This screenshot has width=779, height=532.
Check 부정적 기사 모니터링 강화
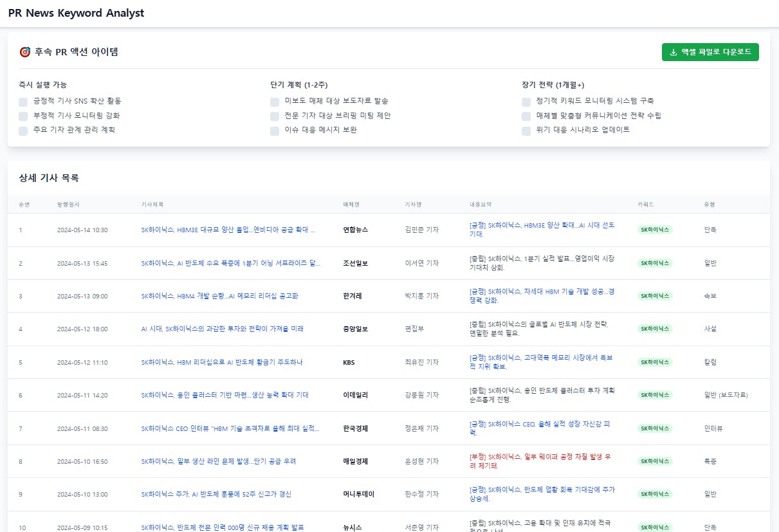[23, 116]
